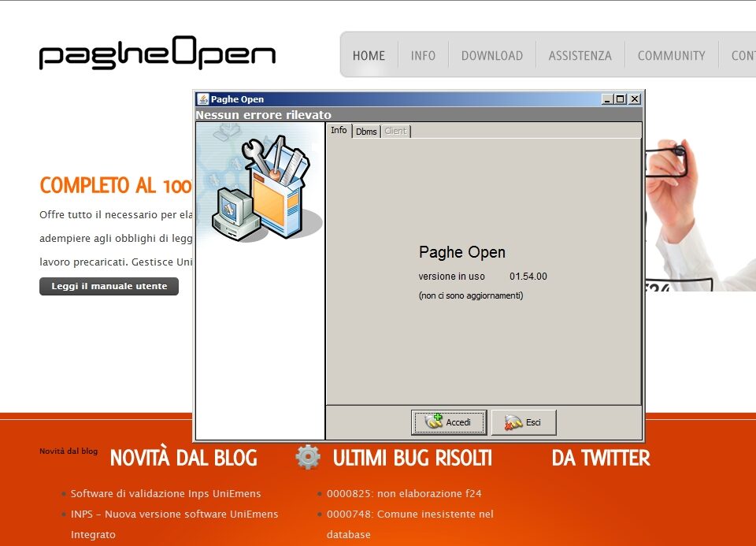Screen dimensions: 756x546
Task: Visit the COMMUNITY page
Action: pos(671,56)
